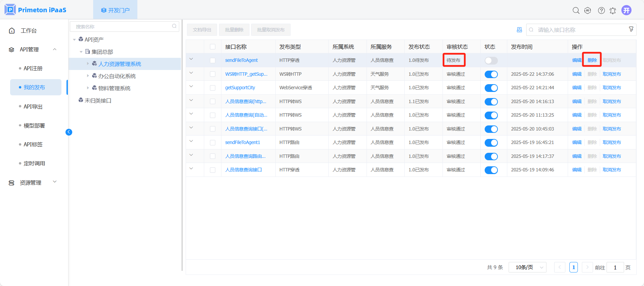Open the notifications bell

click(613, 11)
